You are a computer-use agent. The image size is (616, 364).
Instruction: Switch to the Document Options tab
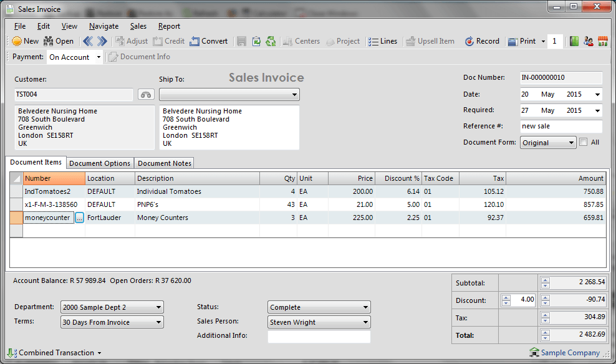100,163
